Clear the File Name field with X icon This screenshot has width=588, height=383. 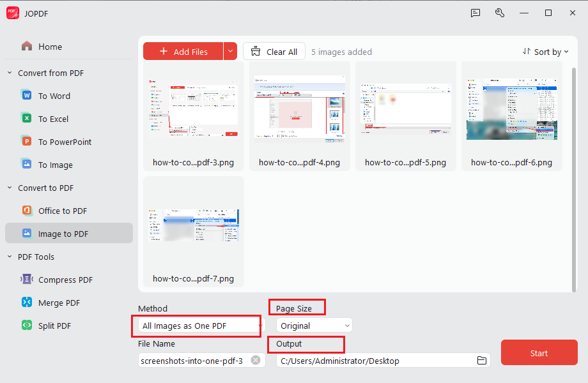[x=256, y=360]
